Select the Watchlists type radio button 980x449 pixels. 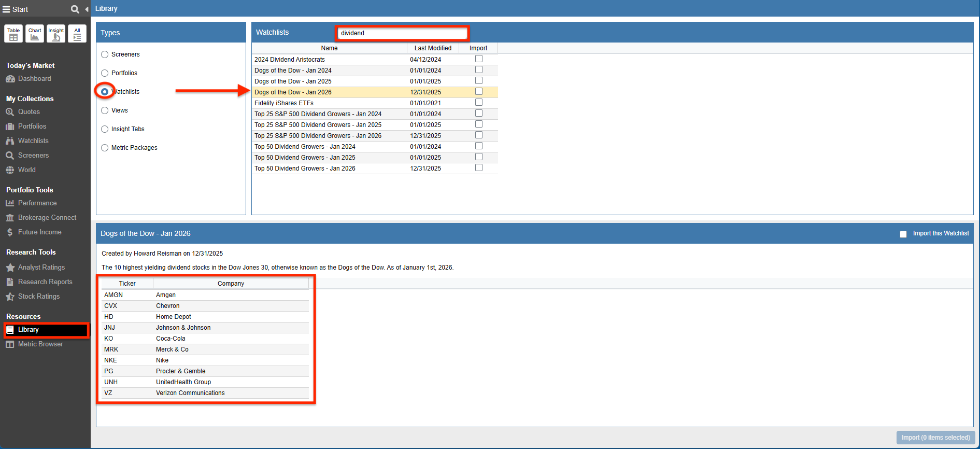[x=105, y=92]
